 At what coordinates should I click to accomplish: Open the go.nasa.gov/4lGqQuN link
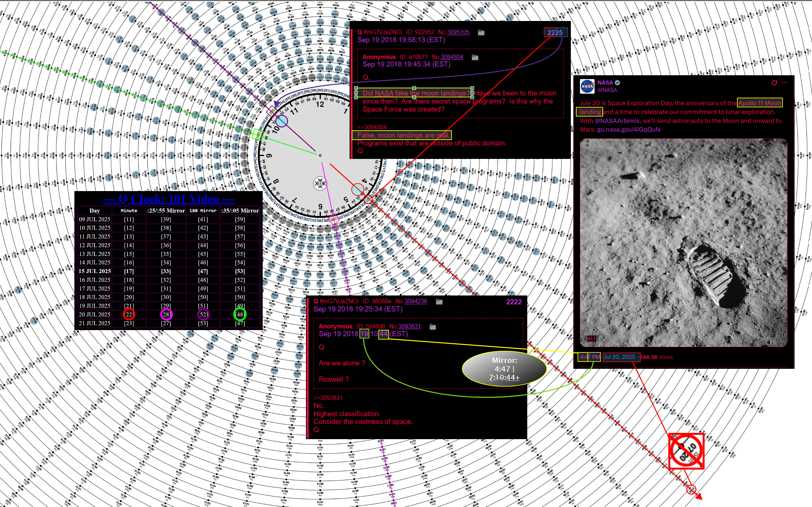pos(628,129)
